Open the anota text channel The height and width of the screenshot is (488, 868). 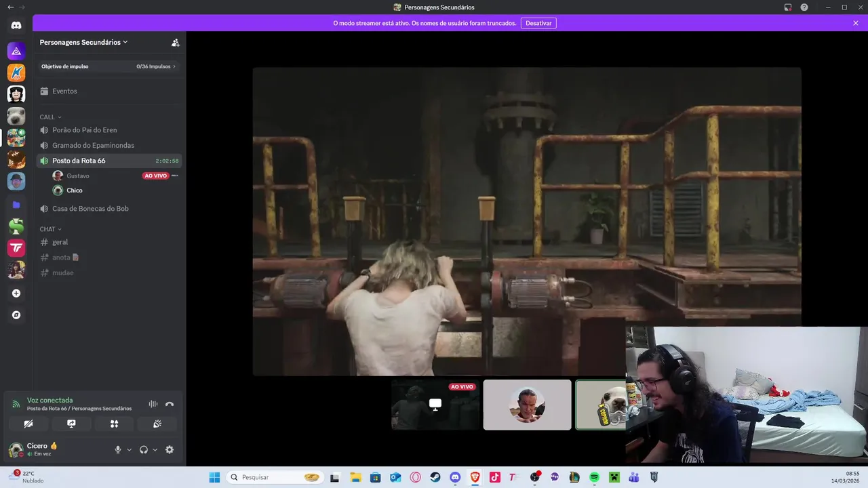coord(109,258)
